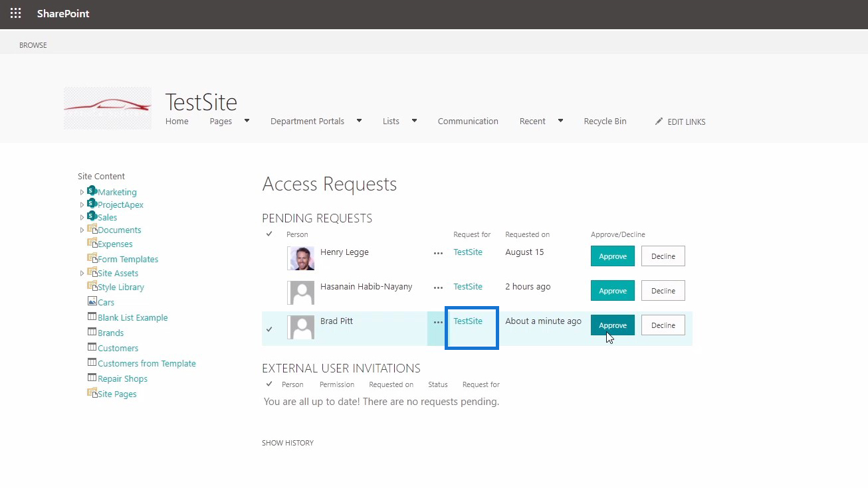Screen dimensions: 868x488
Task: Open the Blank List Example link
Action: [132, 318]
